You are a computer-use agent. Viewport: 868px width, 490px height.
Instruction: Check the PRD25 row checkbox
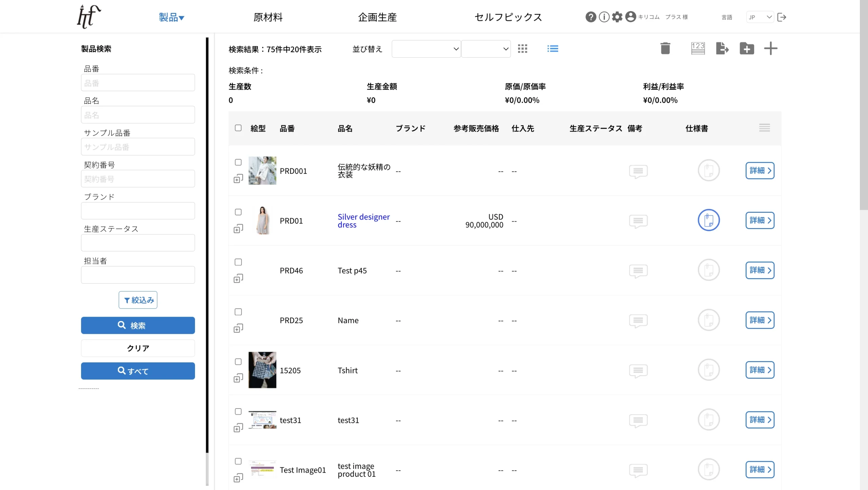238,312
